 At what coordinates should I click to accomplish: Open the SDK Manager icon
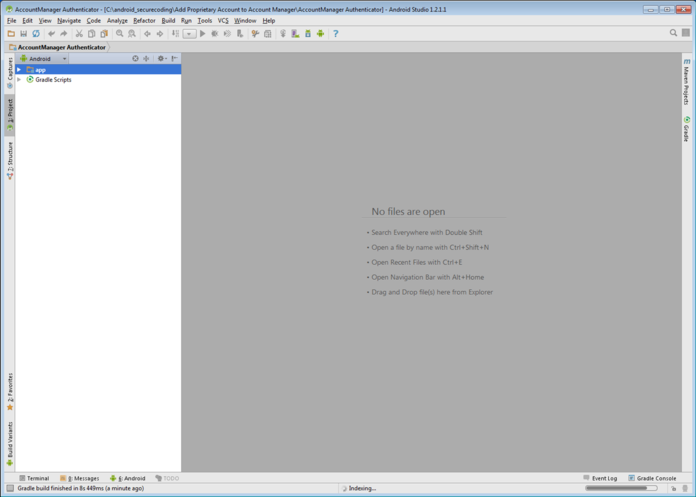[x=308, y=34]
